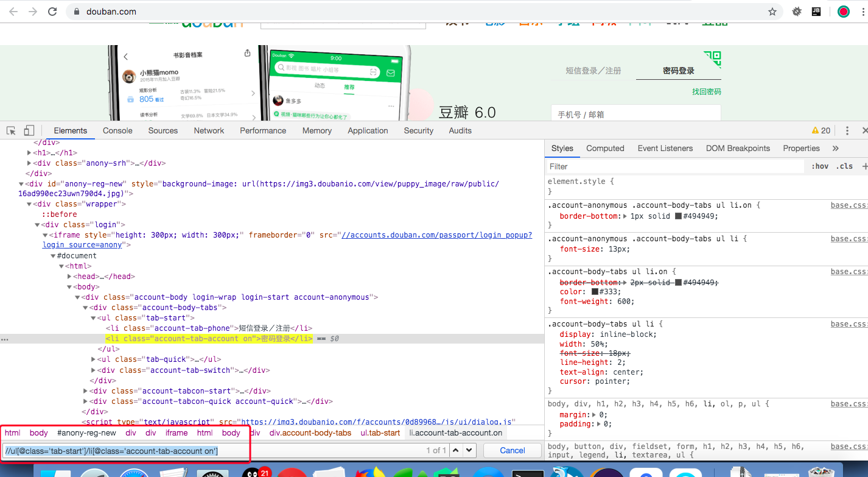This screenshot has width=868, height=477.
Task: Toggle the device toolbar
Action: (x=29, y=130)
